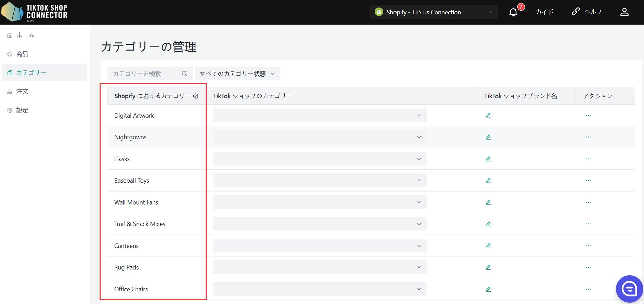Click the help icon beside Shopify category header
Screen dimensions: 644x304
point(196,96)
